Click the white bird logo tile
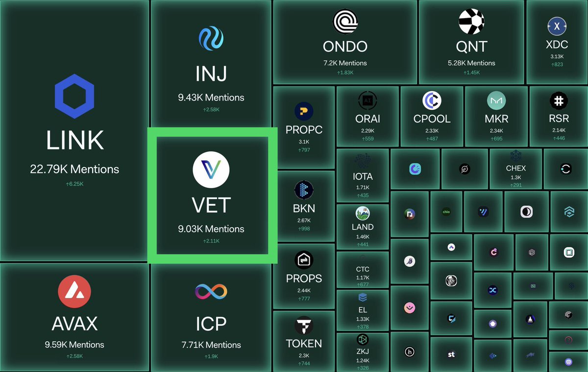 tap(410, 261)
